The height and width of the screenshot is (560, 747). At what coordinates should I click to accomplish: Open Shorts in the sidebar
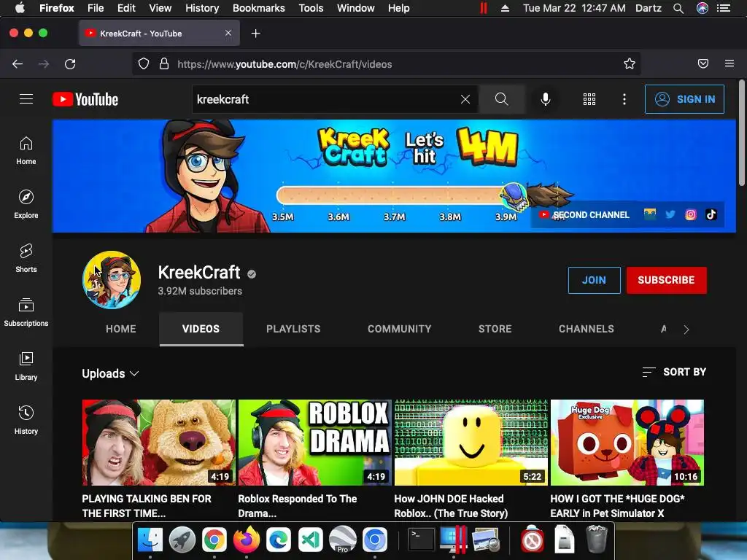pos(26,258)
